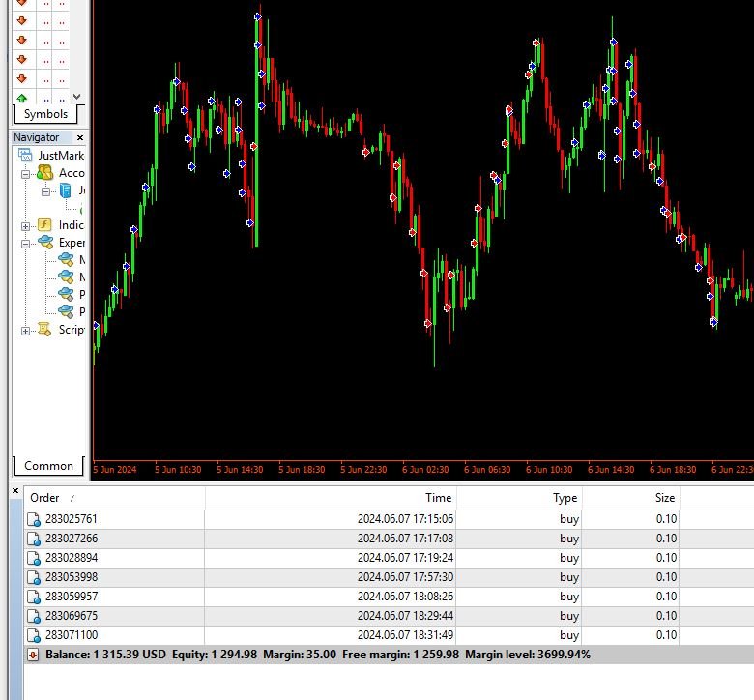Open the Common tab in Navigator
The width and height of the screenshot is (754, 700).
coord(48,466)
